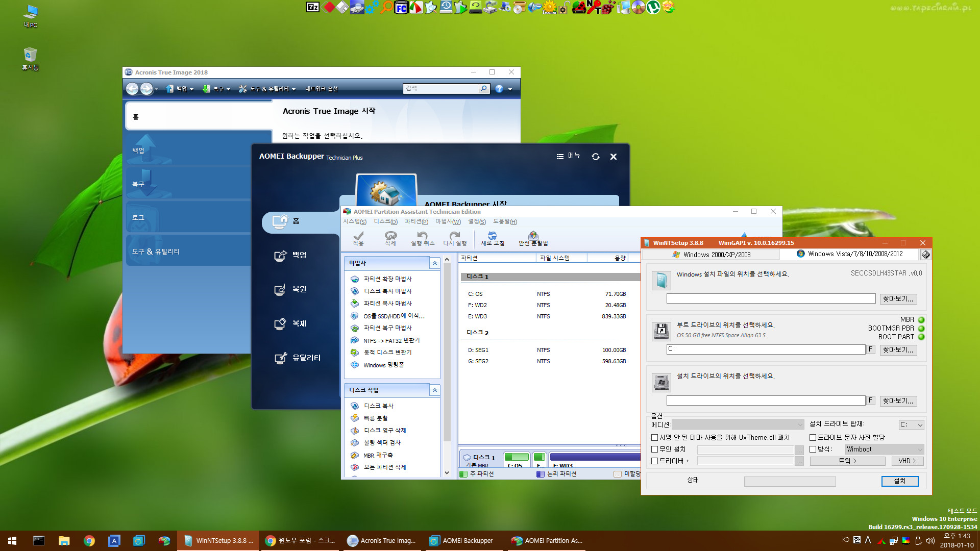Collapse 마법사 panel chevron
The image size is (980, 551).
point(434,263)
